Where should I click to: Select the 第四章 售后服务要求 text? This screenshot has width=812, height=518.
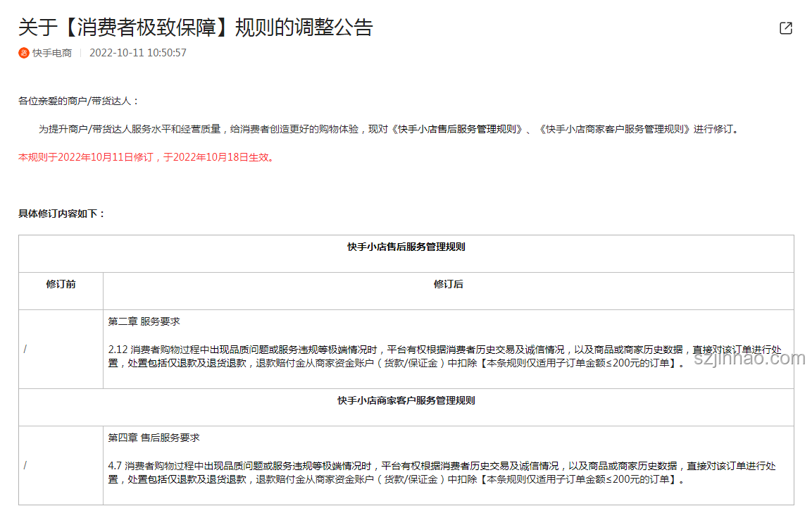point(154,438)
